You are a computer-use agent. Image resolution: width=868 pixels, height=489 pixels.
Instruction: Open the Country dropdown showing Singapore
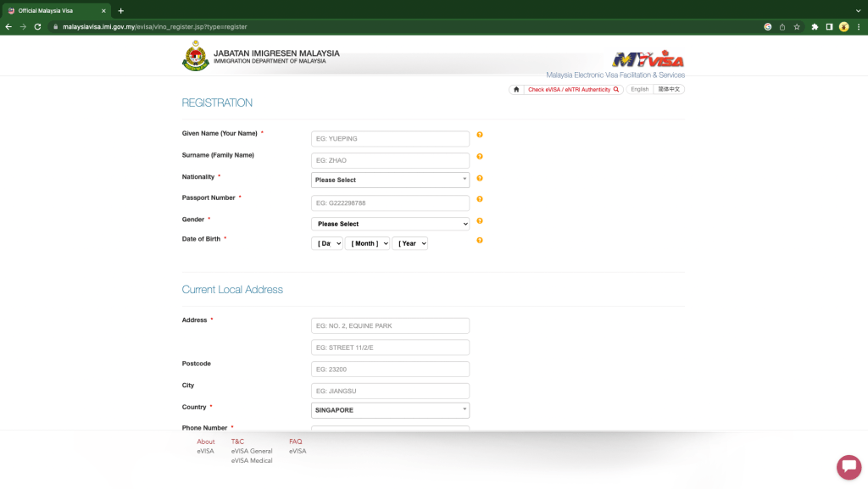(390, 410)
